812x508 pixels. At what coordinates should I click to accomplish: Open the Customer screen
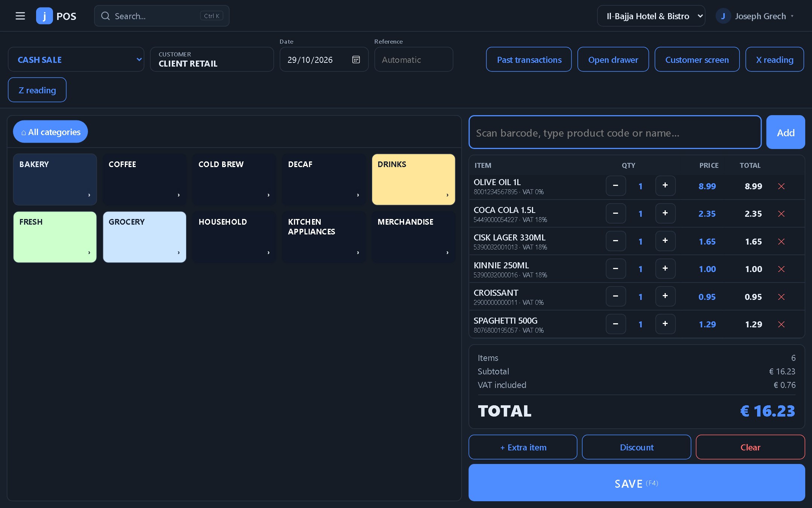(697, 59)
